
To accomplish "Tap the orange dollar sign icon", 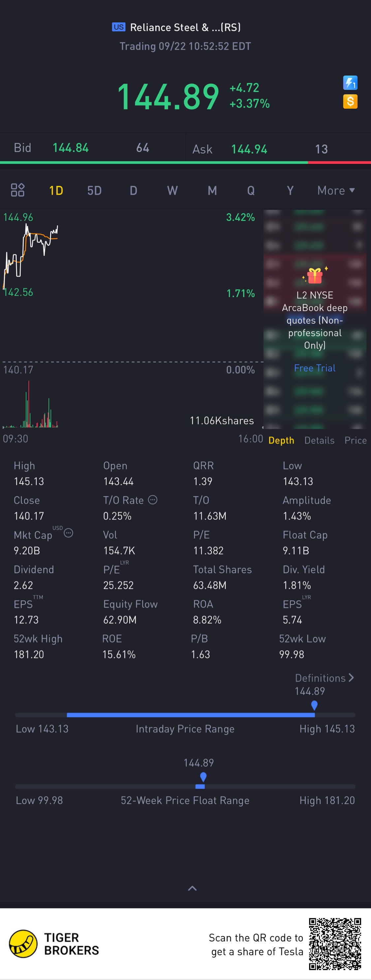I will (x=350, y=101).
